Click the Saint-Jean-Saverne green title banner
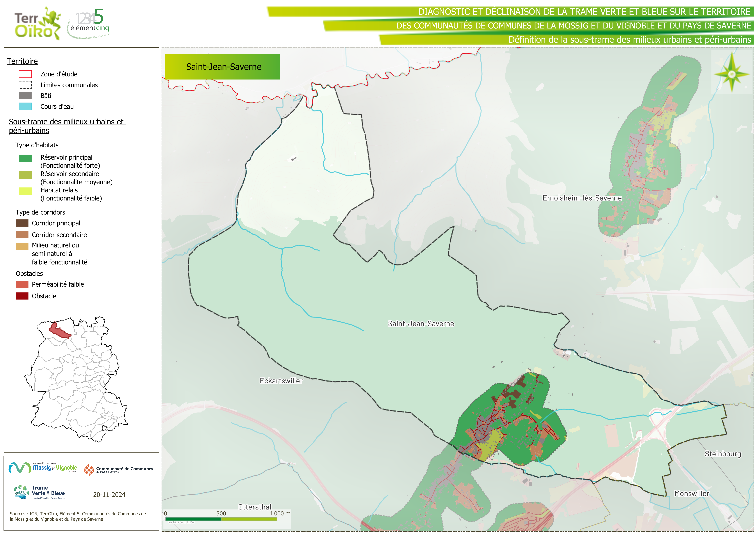 (223, 67)
